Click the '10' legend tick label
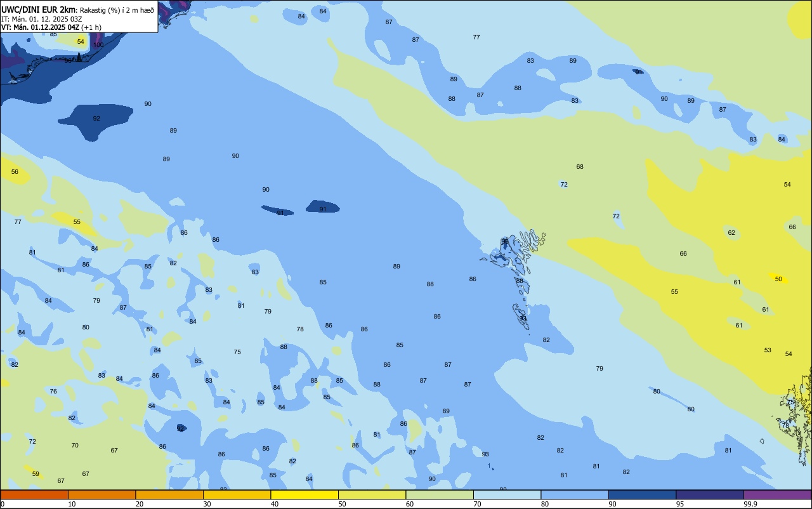This screenshot has width=812, height=509. click(x=72, y=504)
